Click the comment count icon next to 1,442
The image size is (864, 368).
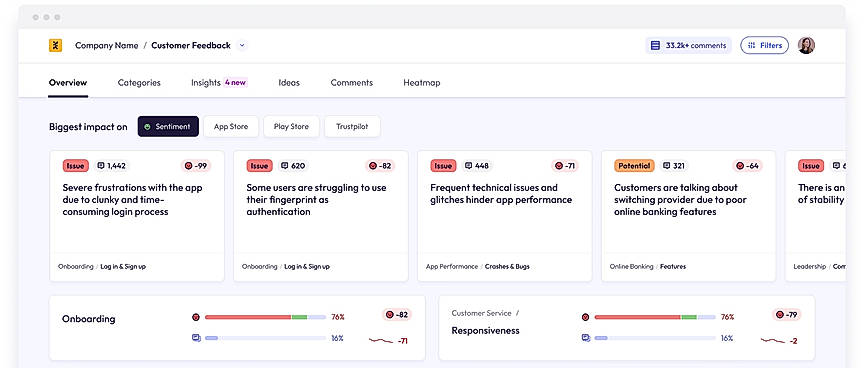pos(101,165)
